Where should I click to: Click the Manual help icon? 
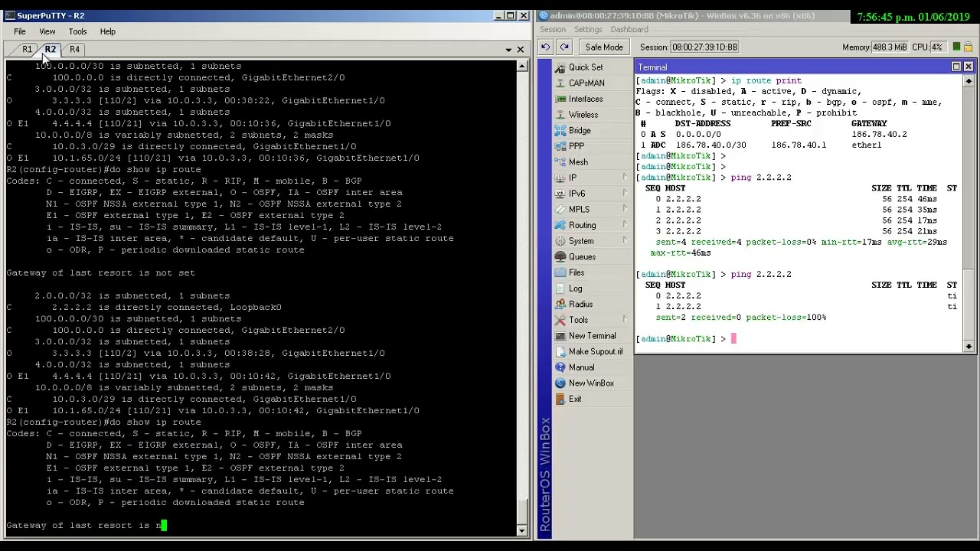click(x=560, y=367)
